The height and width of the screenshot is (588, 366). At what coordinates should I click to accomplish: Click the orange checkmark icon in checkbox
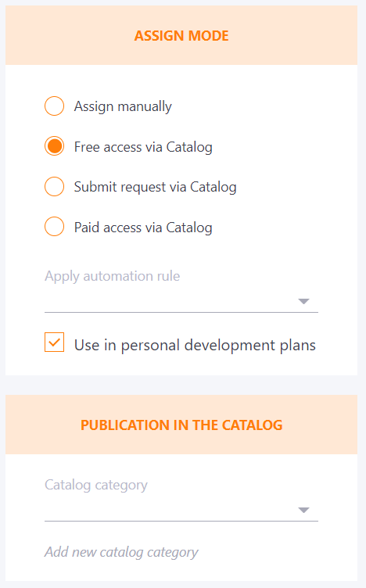point(55,342)
